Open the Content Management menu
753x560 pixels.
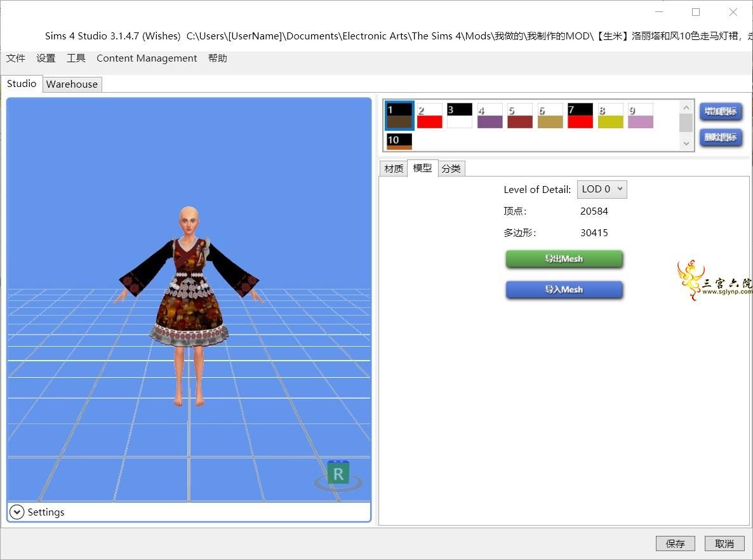(x=147, y=58)
